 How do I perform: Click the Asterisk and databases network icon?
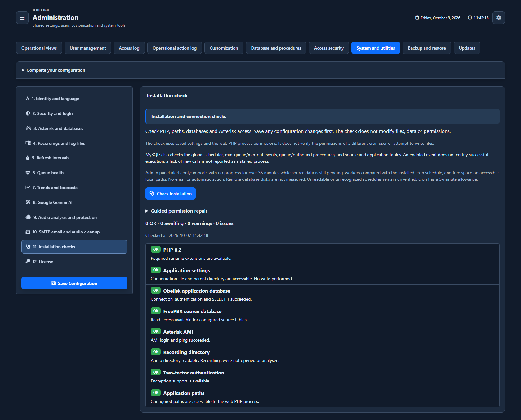point(28,128)
